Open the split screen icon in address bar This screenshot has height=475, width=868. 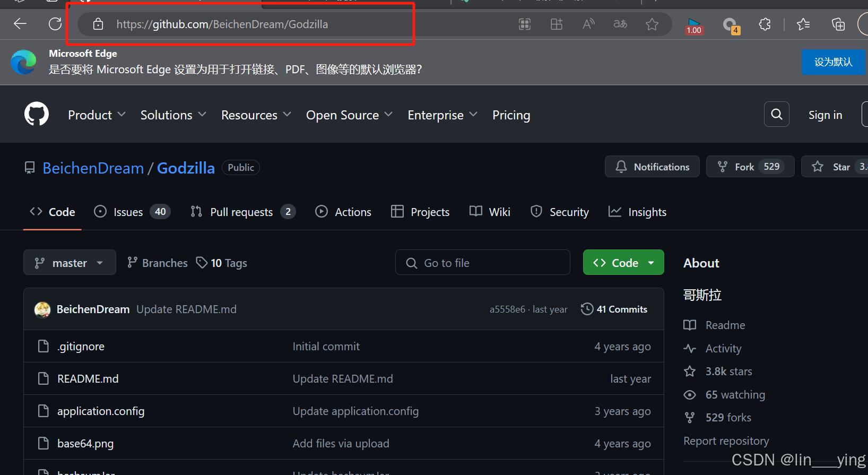557,24
